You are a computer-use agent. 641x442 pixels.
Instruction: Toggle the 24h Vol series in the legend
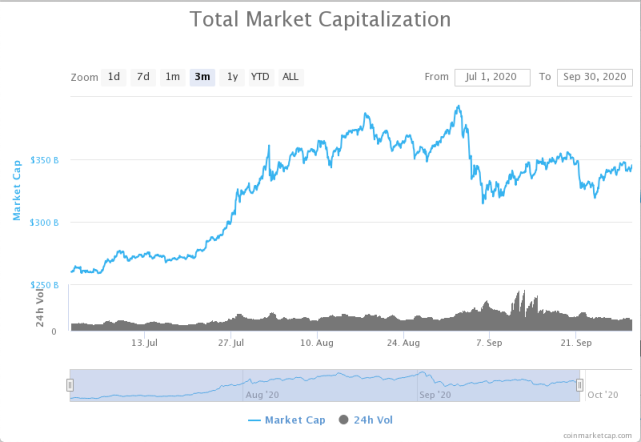pos(375,419)
